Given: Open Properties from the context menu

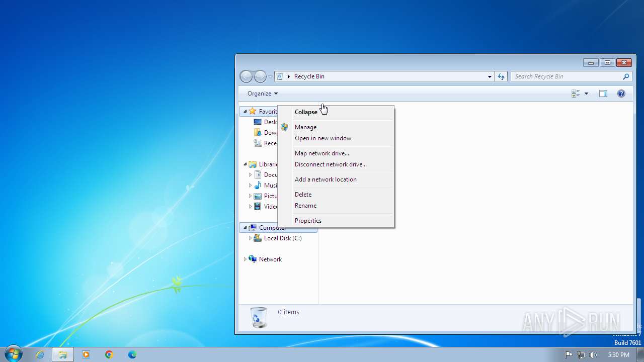Looking at the screenshot, I should coord(336,221).
